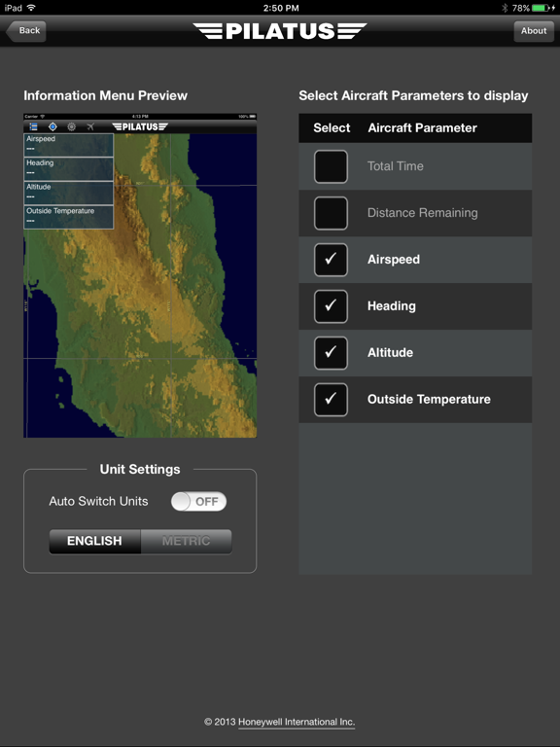Check the Total Time checkbox
This screenshot has height=747, width=560.
coord(331,166)
